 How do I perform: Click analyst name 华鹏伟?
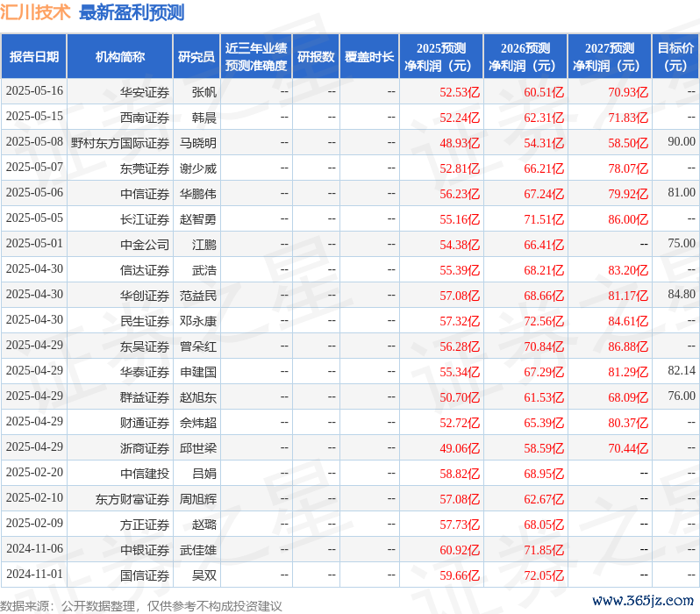click(197, 194)
